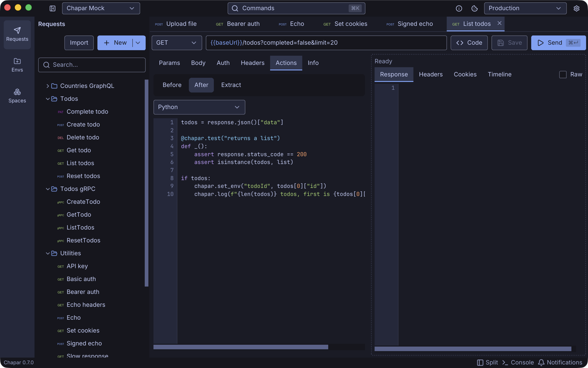Image resolution: width=588 pixels, height=368 pixels.
Task: Select the Extract actions tab
Action: (x=231, y=85)
